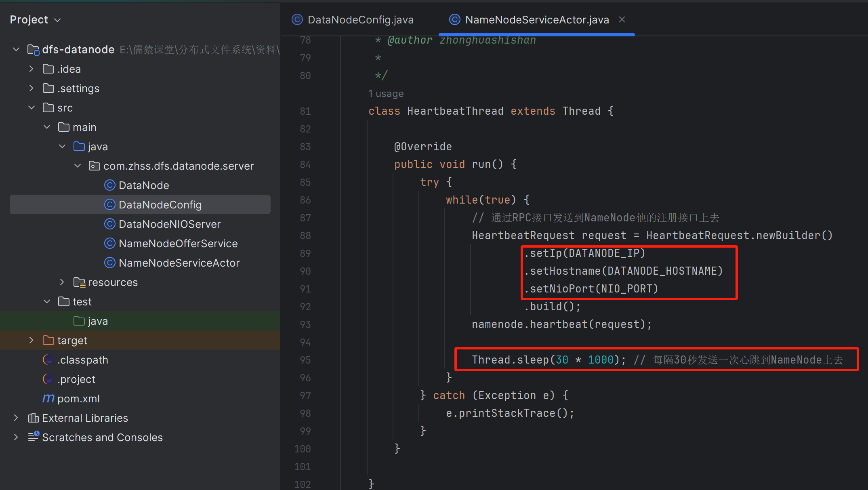The height and width of the screenshot is (490, 868).
Task: Click the NameNodeOfferService class icon
Action: (109, 244)
